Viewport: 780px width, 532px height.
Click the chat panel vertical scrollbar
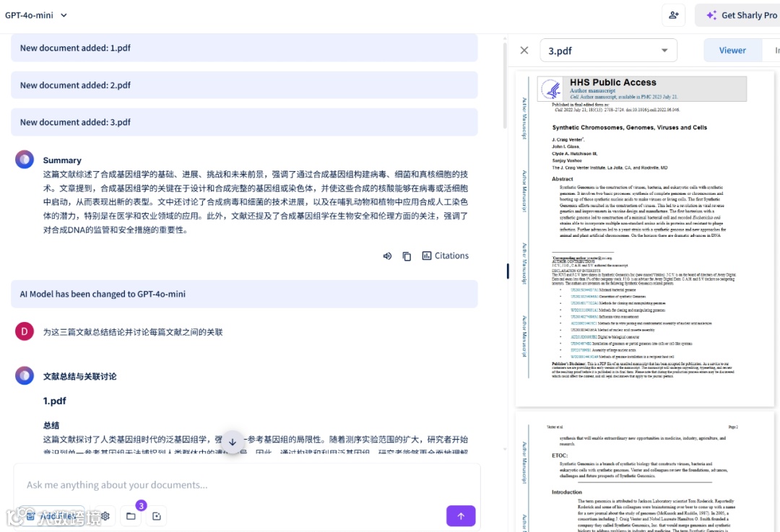pos(505,84)
